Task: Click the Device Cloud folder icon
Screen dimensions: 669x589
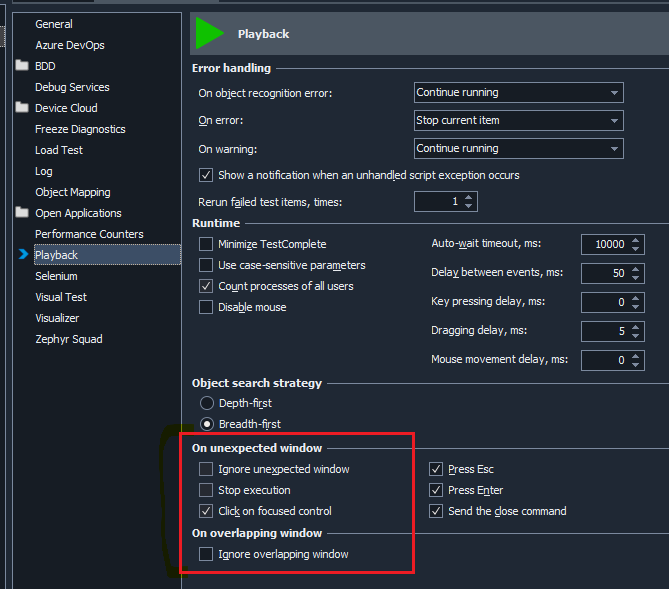Action: pos(22,107)
